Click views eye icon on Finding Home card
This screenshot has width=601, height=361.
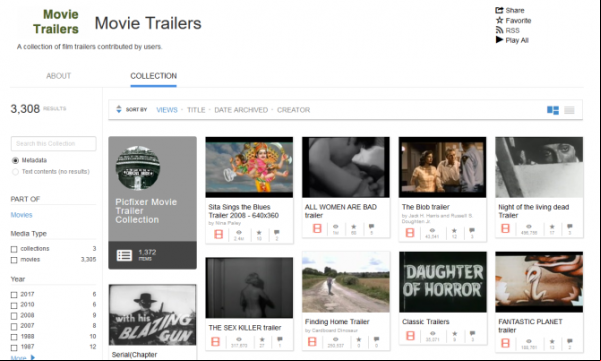click(x=335, y=339)
